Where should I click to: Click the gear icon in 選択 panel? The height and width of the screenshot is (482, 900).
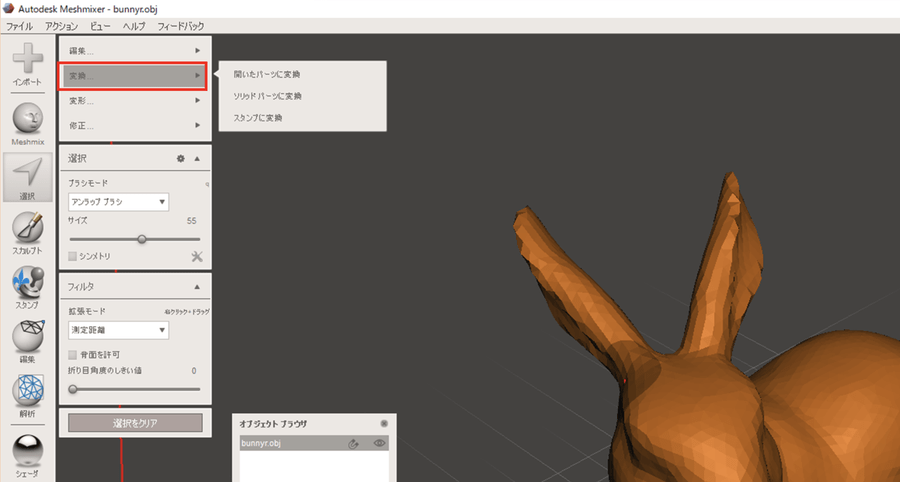coord(181,158)
